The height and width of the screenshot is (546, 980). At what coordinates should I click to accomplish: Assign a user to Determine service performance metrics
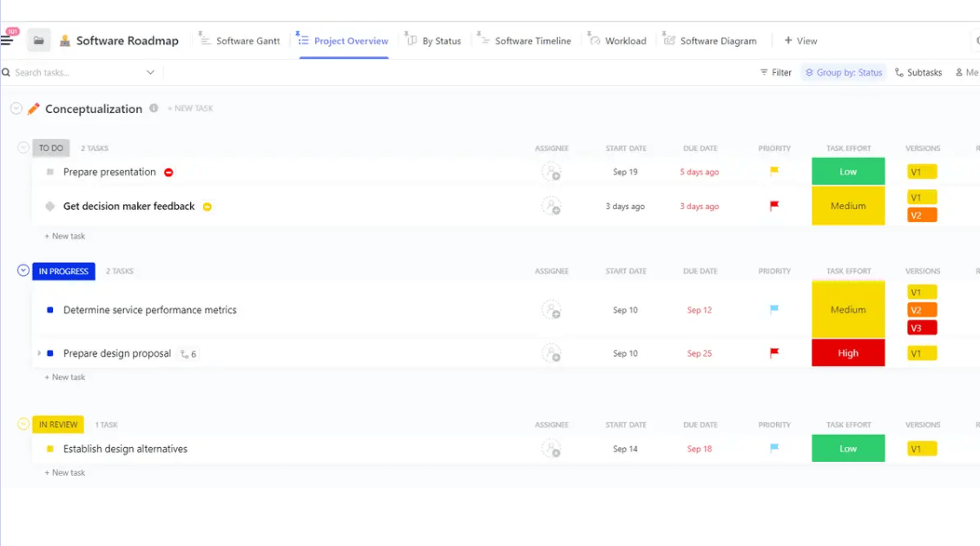pyautogui.click(x=551, y=310)
